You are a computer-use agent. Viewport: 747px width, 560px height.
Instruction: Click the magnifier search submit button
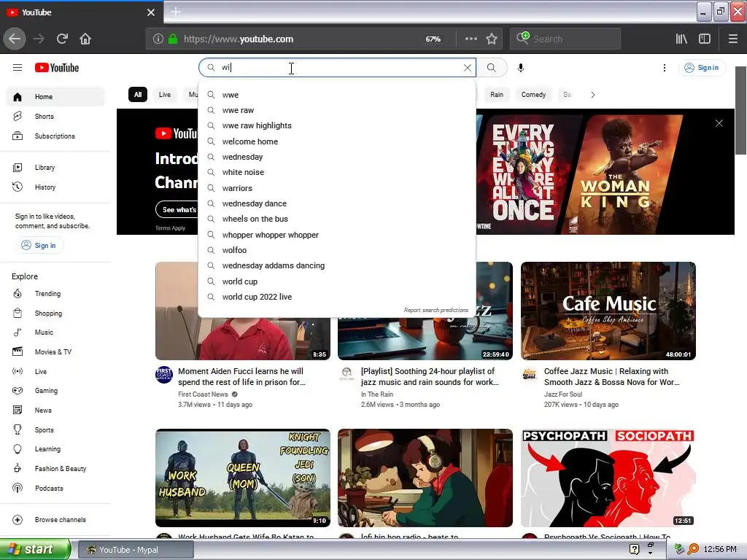(x=491, y=68)
